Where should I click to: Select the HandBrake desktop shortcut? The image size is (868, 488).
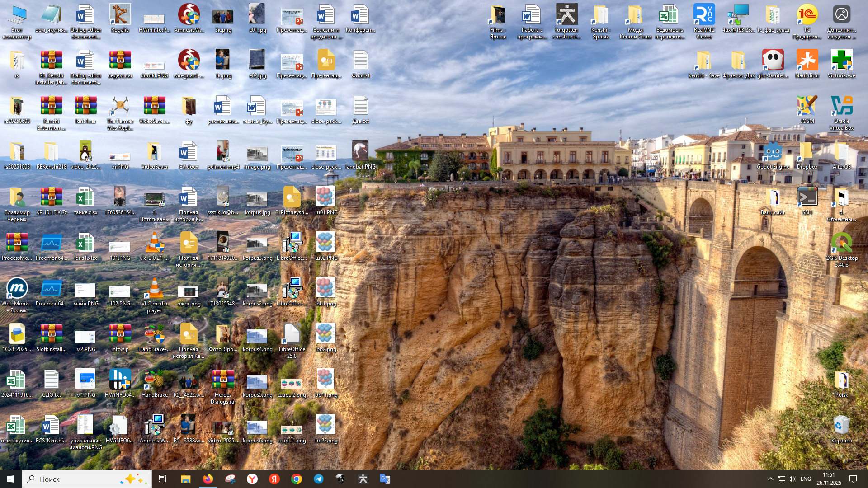[154, 382]
